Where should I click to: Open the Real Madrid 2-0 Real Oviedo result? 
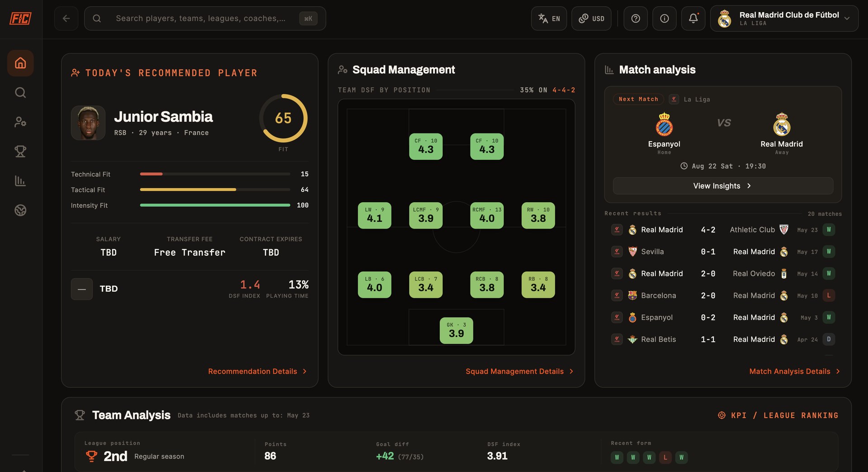coord(723,273)
